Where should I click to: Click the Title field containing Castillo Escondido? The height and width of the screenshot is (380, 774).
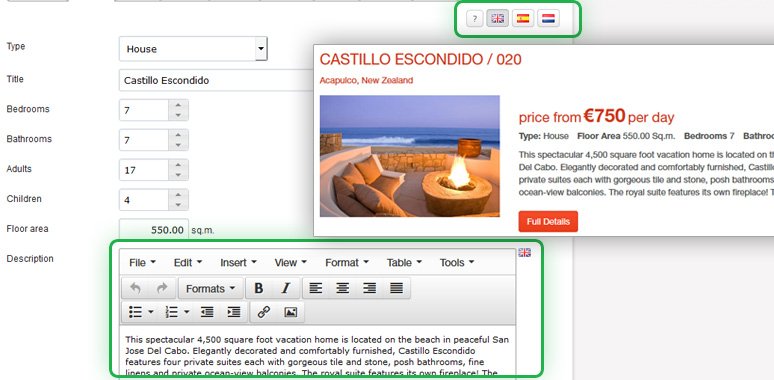(x=216, y=80)
